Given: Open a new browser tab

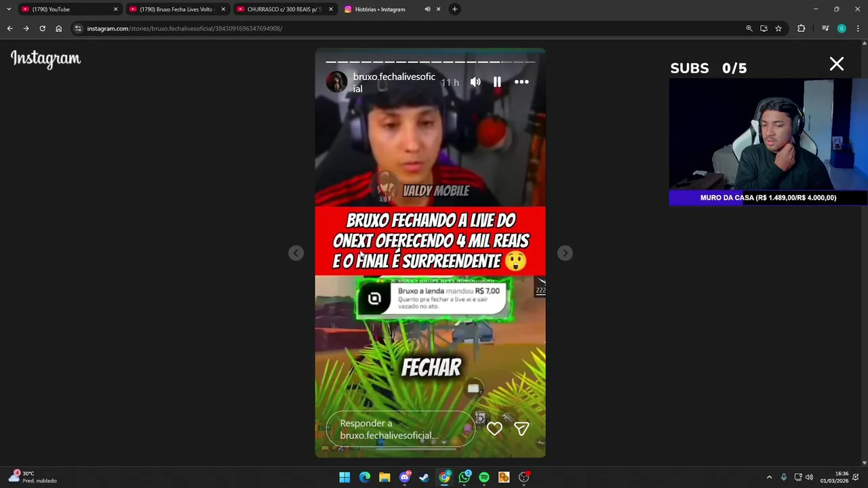Looking at the screenshot, I should (455, 9).
